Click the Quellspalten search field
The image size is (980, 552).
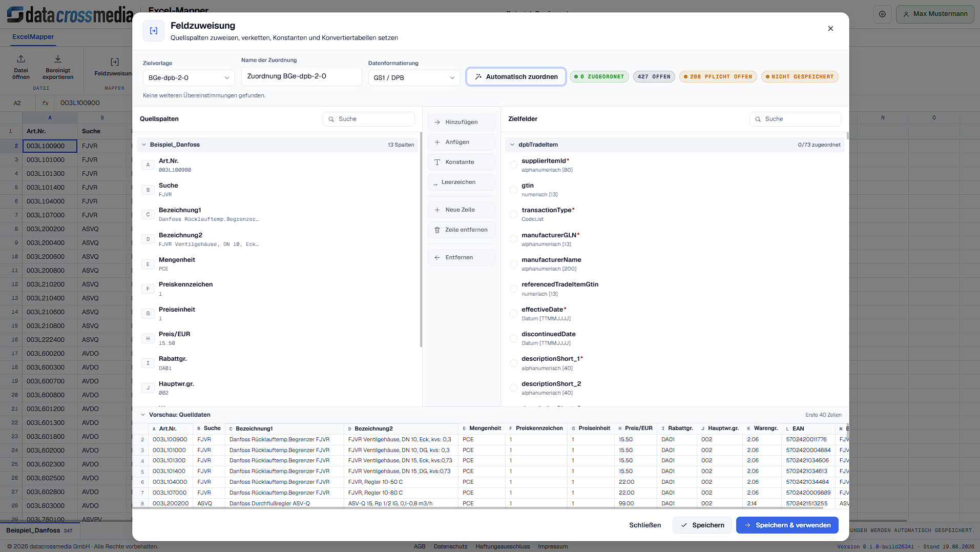point(369,119)
